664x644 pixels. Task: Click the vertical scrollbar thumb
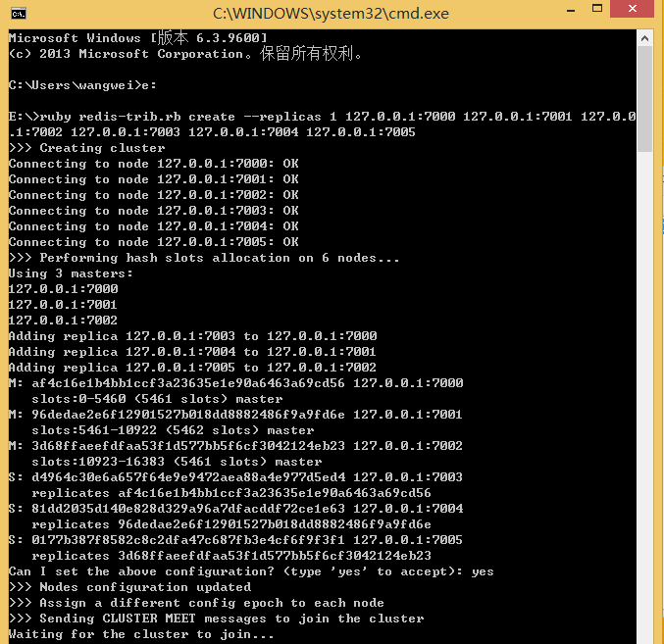(x=645, y=99)
